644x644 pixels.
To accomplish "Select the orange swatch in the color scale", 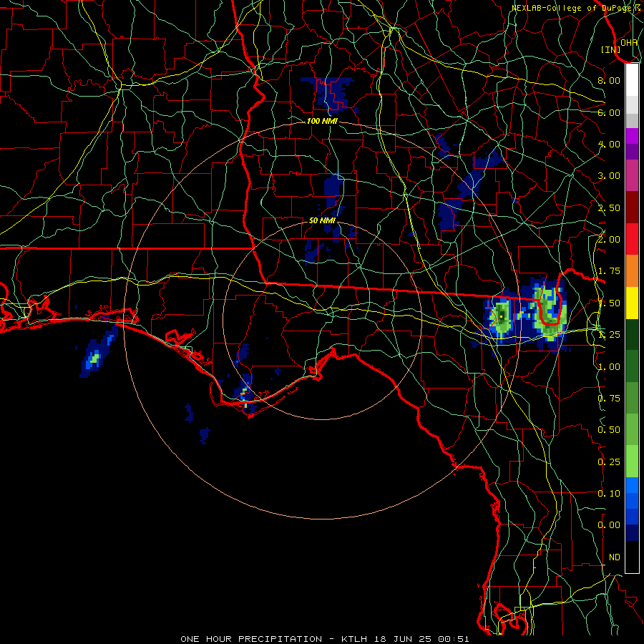I will [x=632, y=271].
